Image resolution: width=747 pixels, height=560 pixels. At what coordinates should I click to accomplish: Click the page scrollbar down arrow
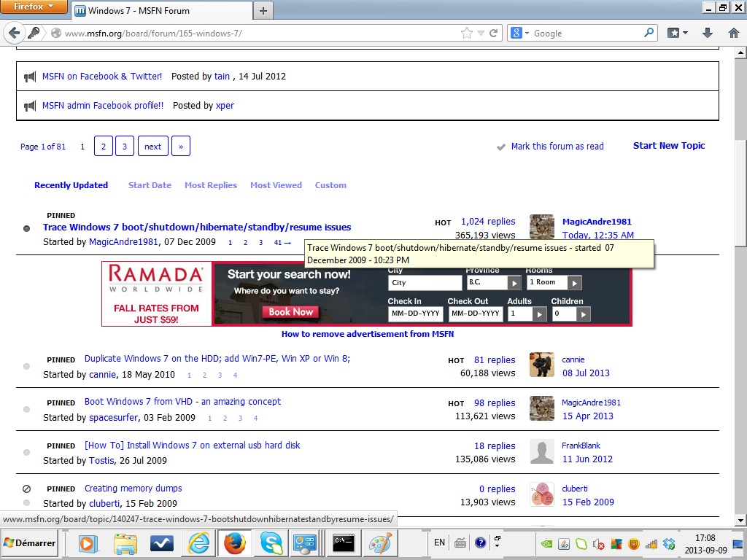click(740, 521)
